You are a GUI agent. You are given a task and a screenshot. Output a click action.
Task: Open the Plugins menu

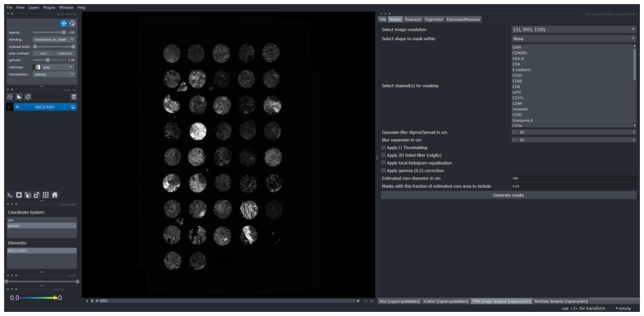coord(49,7)
